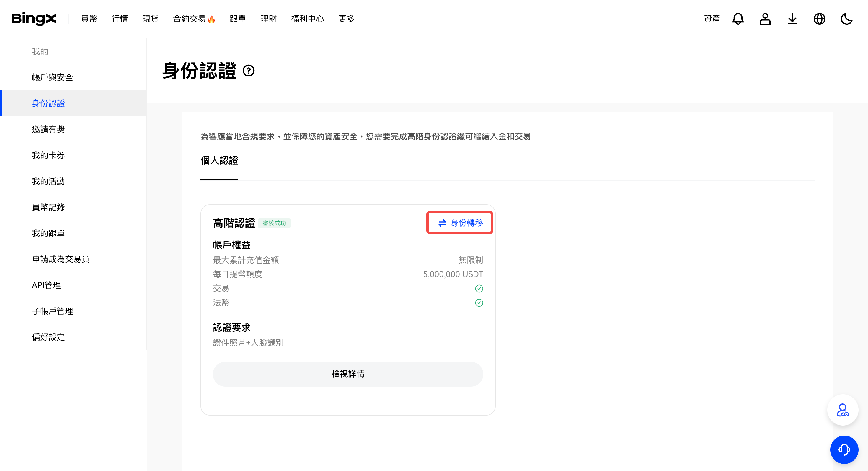Open the customer support headset button
This screenshot has width=868, height=471.
coord(844,449)
